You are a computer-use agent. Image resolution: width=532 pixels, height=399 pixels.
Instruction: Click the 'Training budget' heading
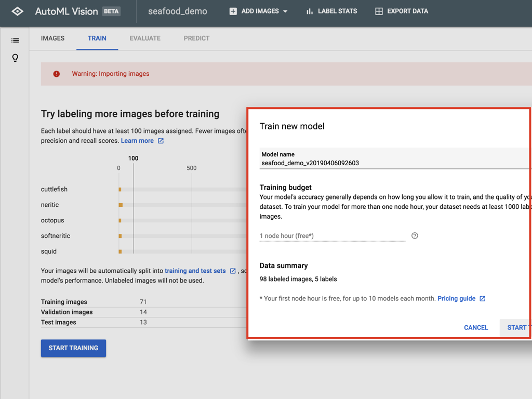[286, 187]
